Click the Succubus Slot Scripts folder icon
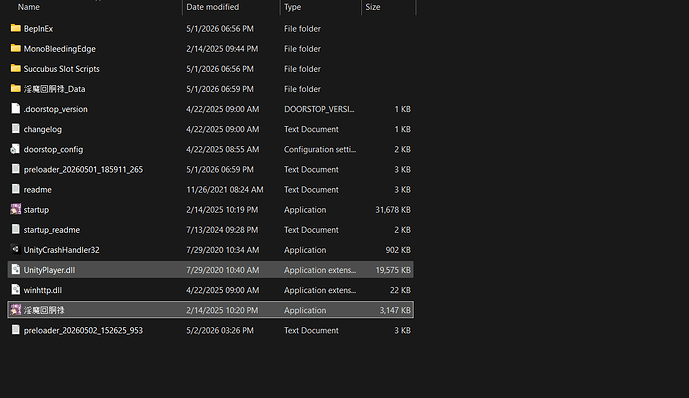The width and height of the screenshot is (689, 398). [15, 69]
